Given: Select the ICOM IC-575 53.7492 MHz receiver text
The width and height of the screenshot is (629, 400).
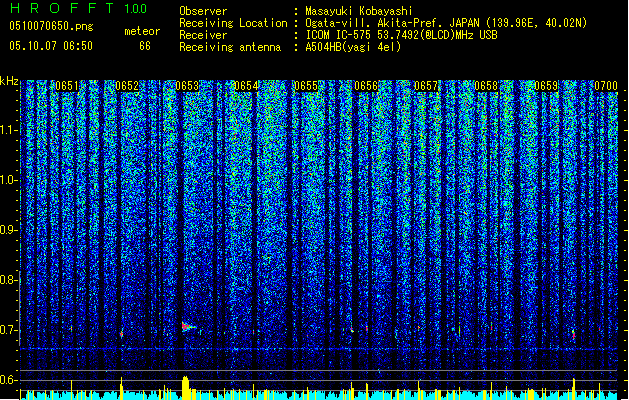Looking at the screenshot, I should 401,35.
